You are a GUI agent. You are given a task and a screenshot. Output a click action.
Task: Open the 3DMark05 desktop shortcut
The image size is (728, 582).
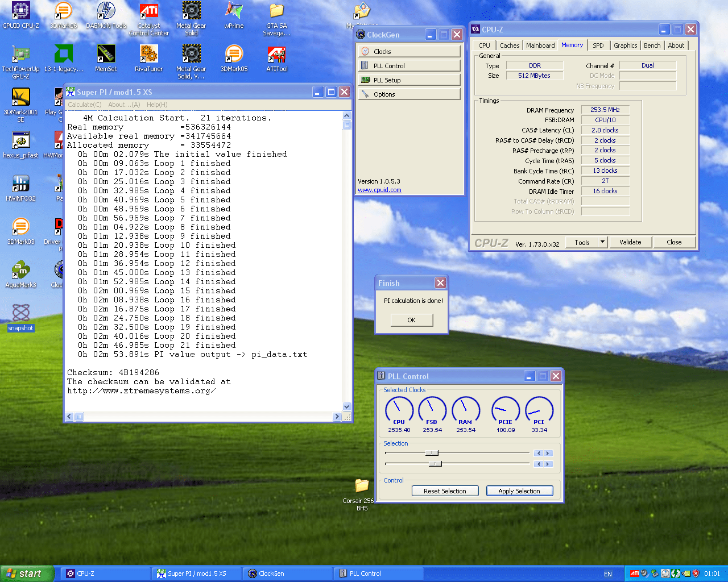[234, 59]
